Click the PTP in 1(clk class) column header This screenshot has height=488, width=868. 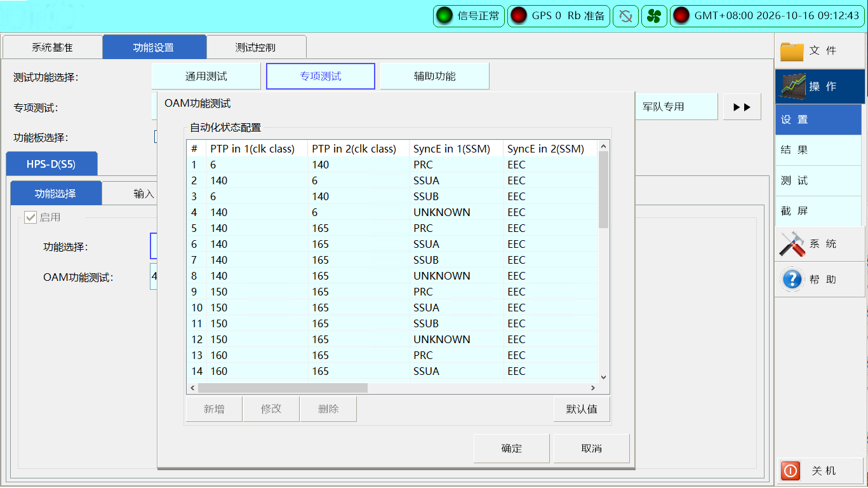coord(257,149)
